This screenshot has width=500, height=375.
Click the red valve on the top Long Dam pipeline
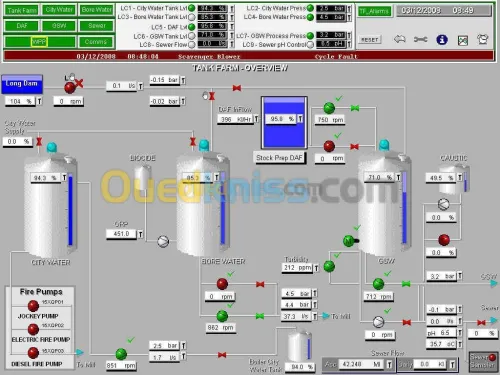coord(237,88)
